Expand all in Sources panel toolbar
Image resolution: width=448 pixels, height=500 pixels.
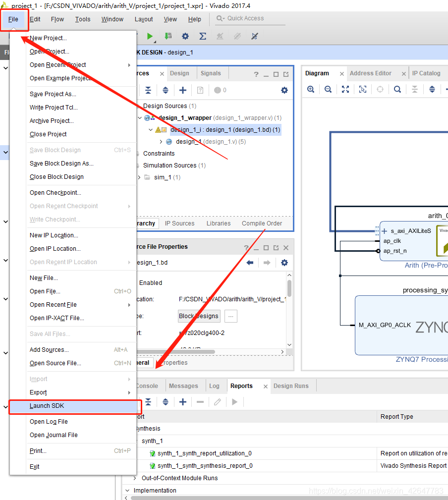[x=166, y=90]
